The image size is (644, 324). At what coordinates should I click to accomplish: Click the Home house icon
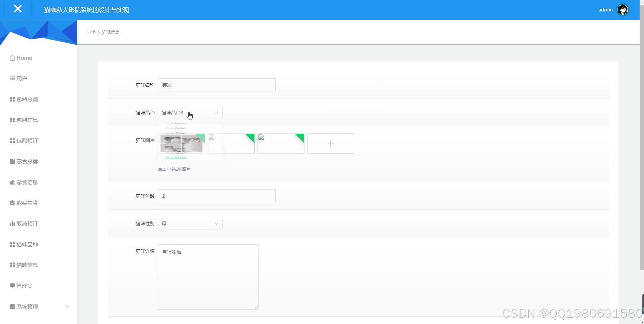12,58
